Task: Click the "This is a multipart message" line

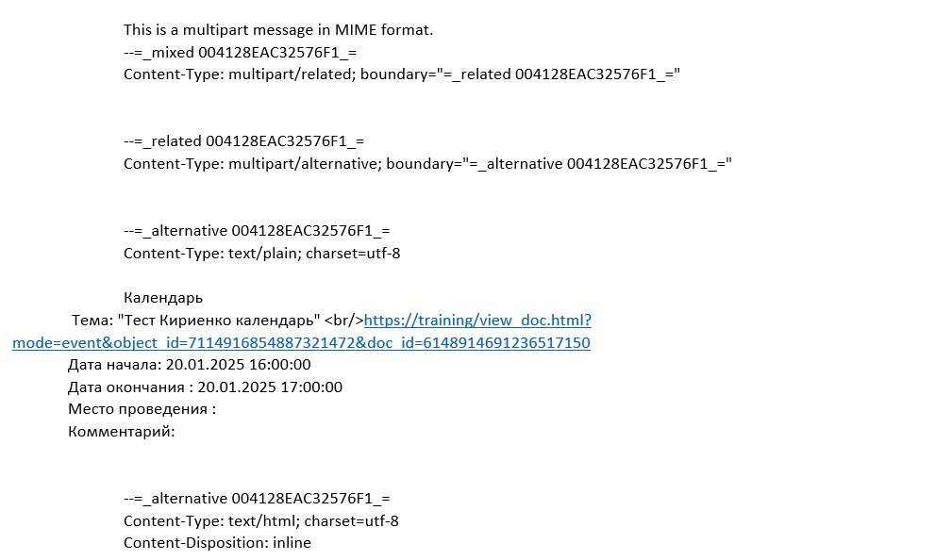Action: pos(278,29)
